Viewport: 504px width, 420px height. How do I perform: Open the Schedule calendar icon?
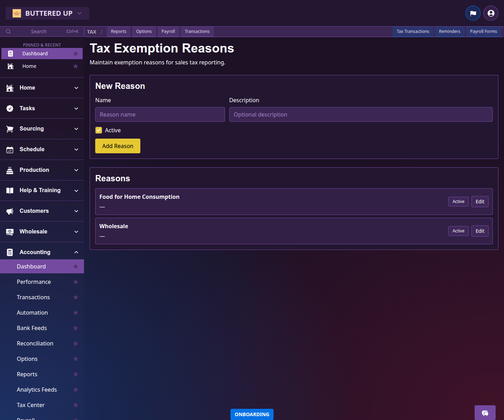click(10, 149)
